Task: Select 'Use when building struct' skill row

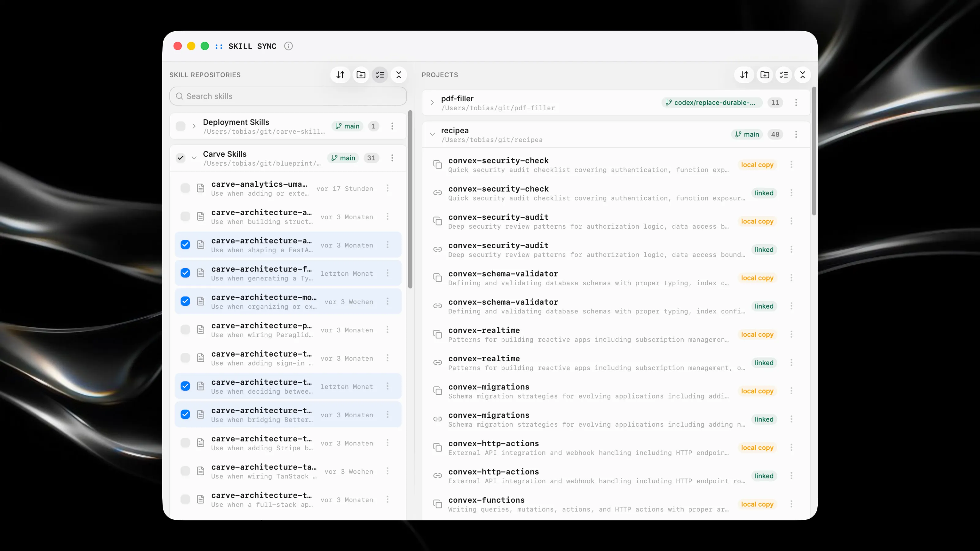Action: (x=288, y=216)
